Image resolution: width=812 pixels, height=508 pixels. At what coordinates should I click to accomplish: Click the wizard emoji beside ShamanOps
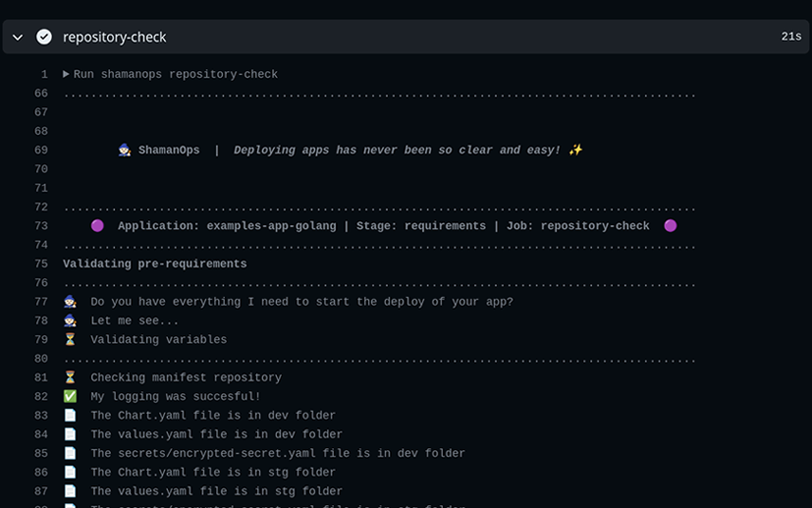click(x=124, y=150)
